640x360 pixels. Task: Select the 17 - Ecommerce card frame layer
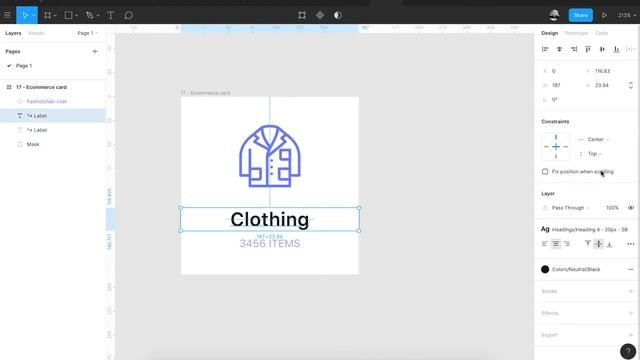[x=41, y=87]
